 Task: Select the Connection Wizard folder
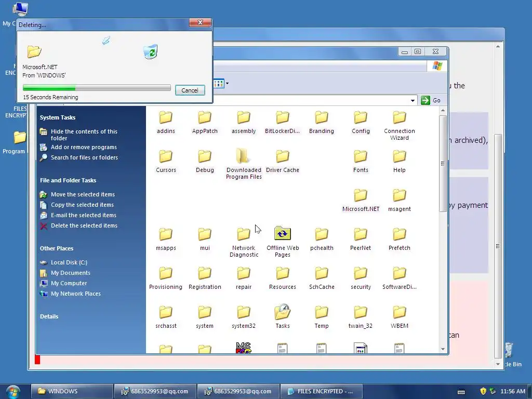(x=400, y=126)
